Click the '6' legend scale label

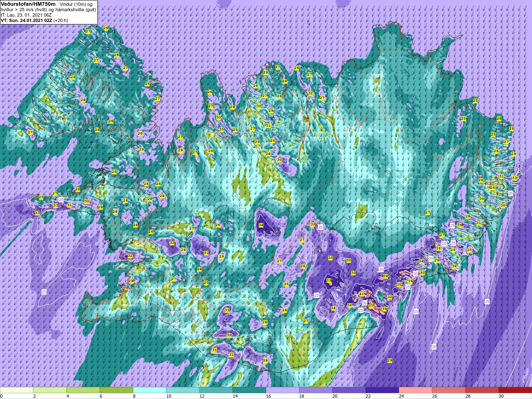(101, 396)
